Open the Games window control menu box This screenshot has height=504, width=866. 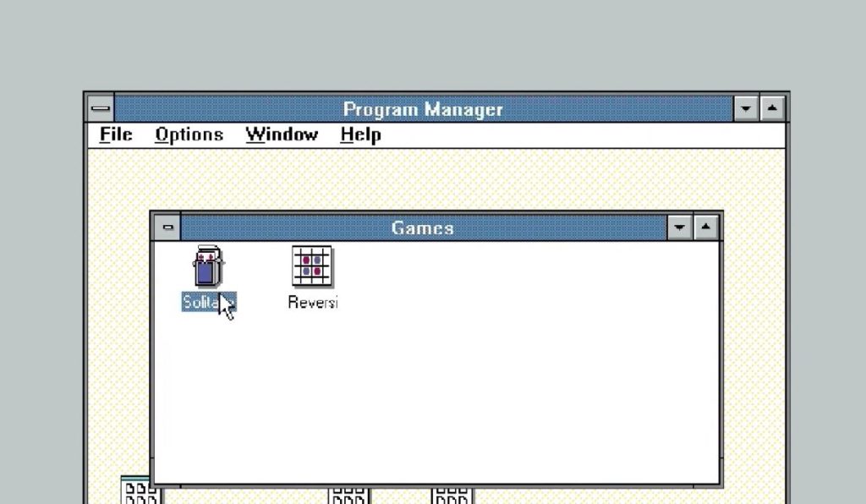coord(167,227)
